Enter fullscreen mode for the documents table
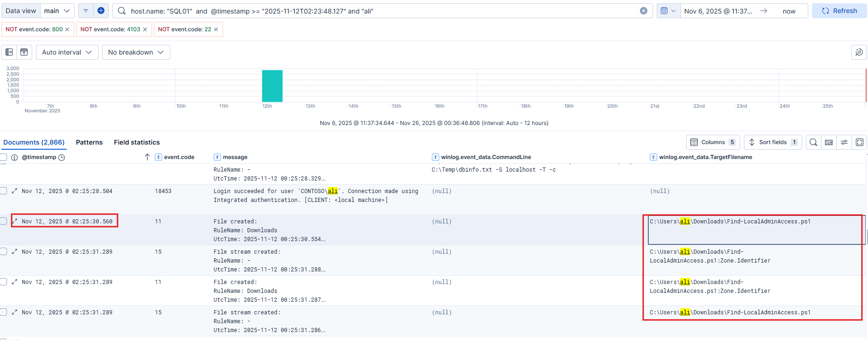 click(860, 142)
